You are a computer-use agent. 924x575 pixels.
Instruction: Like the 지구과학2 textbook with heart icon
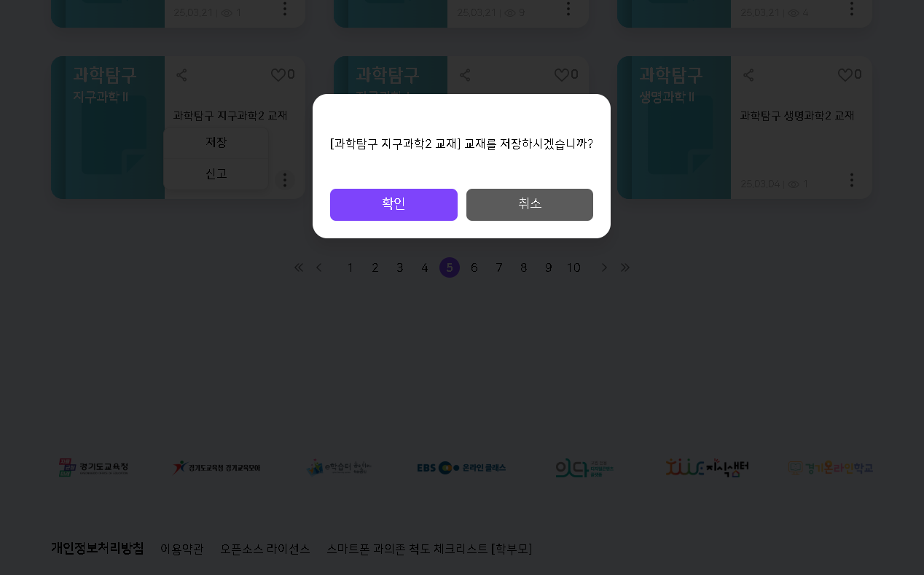coord(278,75)
